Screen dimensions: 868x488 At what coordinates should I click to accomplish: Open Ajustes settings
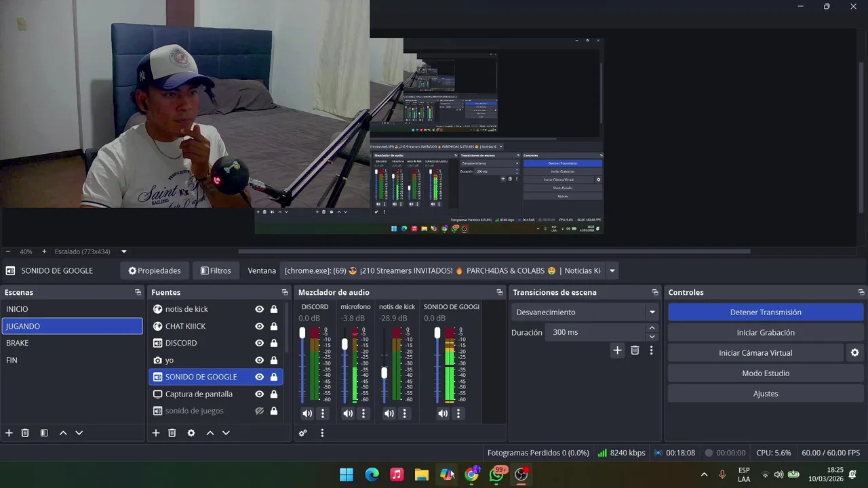pos(766,394)
